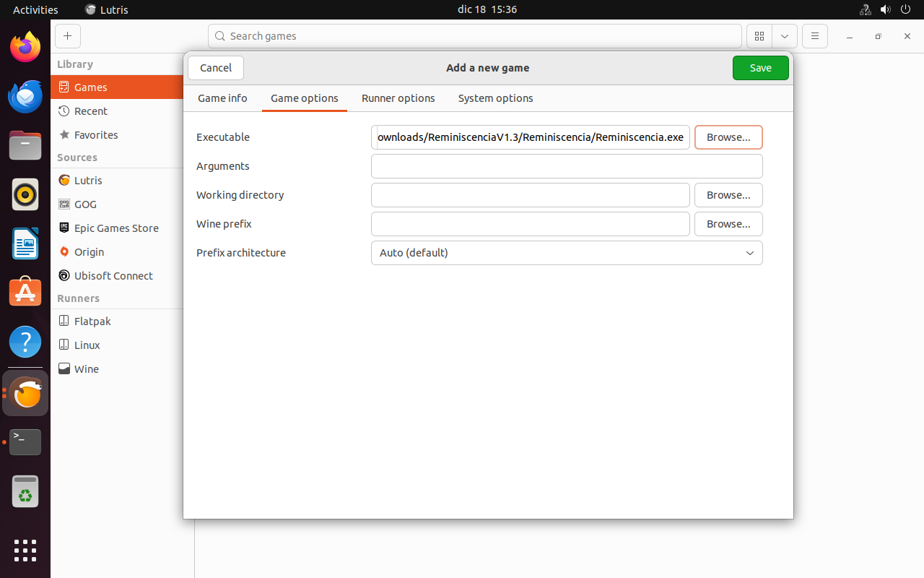
Task: Click the Favorites star icon
Action: [x=64, y=134]
